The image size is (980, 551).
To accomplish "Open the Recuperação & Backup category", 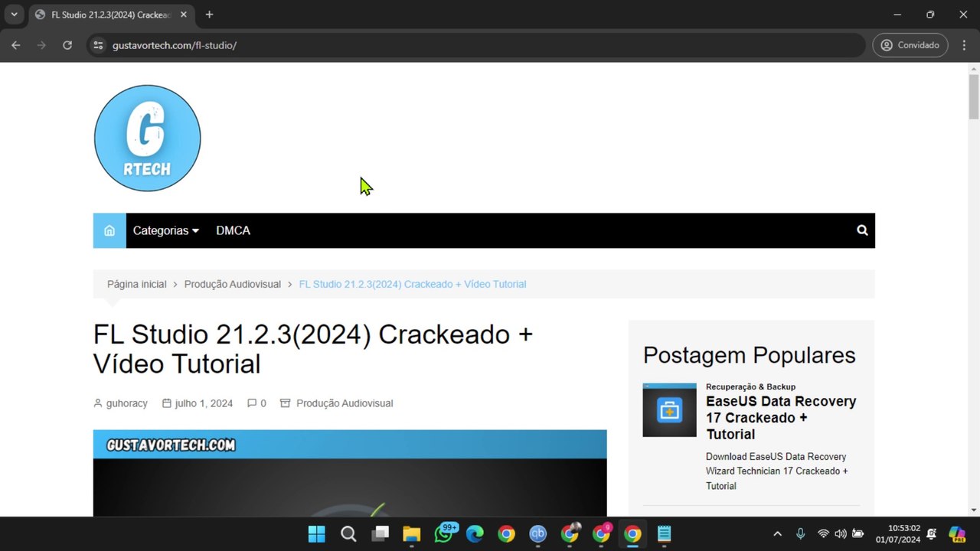I will (750, 386).
